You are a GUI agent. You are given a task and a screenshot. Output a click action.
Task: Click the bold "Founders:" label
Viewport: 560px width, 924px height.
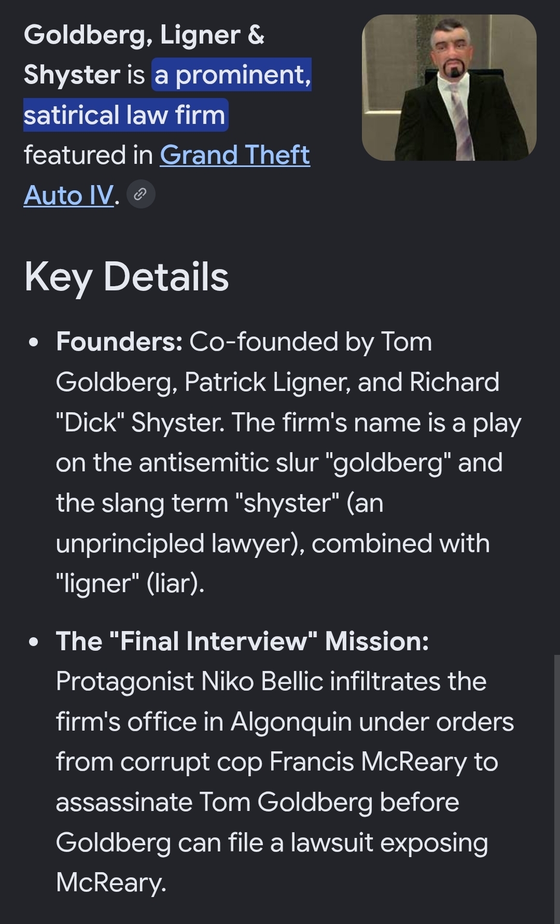pos(119,342)
